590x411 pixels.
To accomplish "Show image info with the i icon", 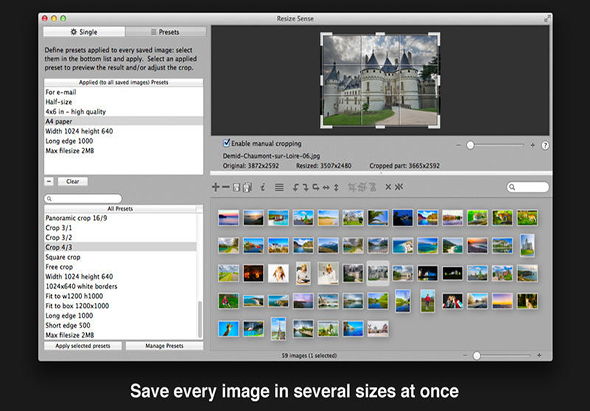I will point(263,187).
